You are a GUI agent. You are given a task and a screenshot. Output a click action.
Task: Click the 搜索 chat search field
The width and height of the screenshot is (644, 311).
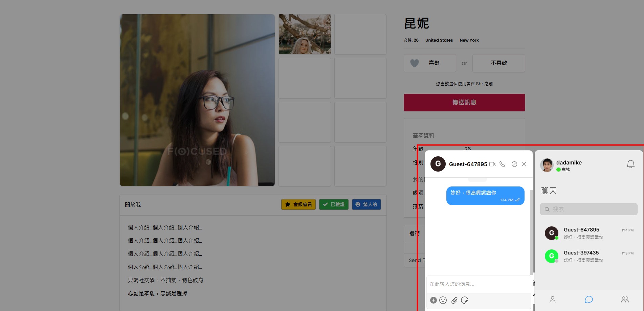(589, 209)
